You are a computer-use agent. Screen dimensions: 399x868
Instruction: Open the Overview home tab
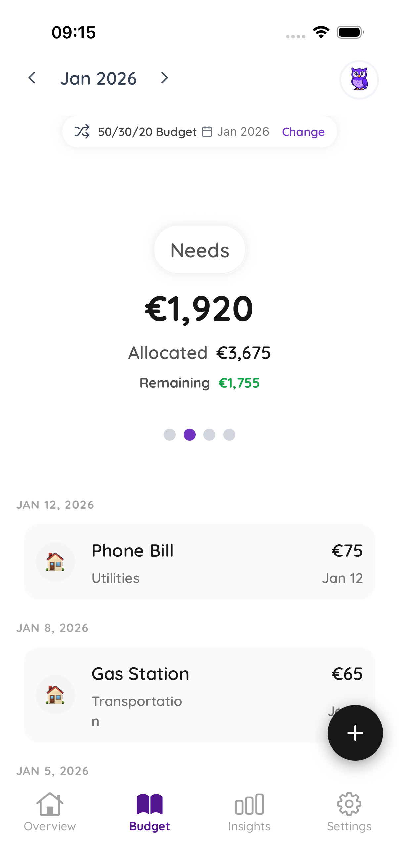[x=50, y=811]
